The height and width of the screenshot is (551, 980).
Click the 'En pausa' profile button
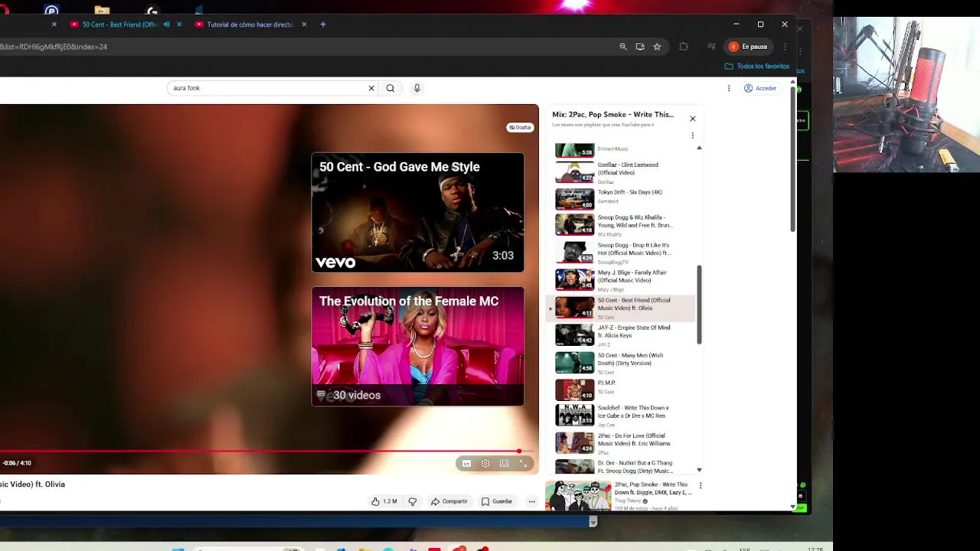(749, 47)
